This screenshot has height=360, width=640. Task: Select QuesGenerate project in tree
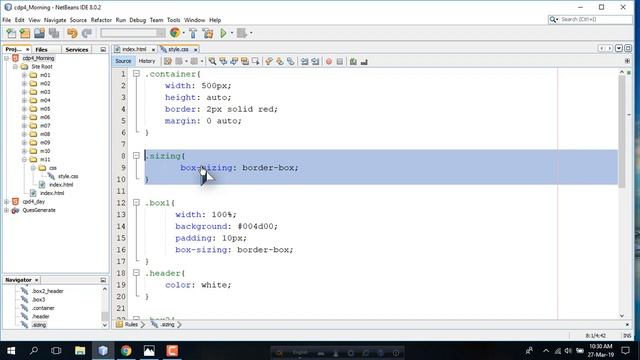point(39,210)
